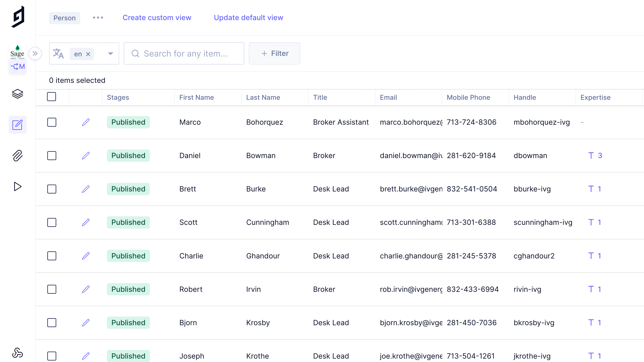This screenshot has width=644, height=362.
Task: Open the Schema layers icon in sidebar
Action: tap(18, 94)
